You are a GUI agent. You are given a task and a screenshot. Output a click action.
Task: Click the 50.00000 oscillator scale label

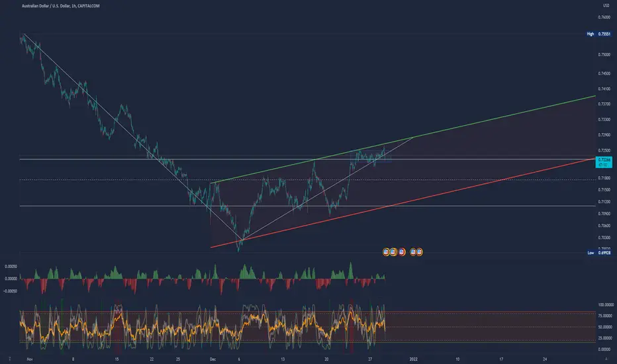[606, 327]
